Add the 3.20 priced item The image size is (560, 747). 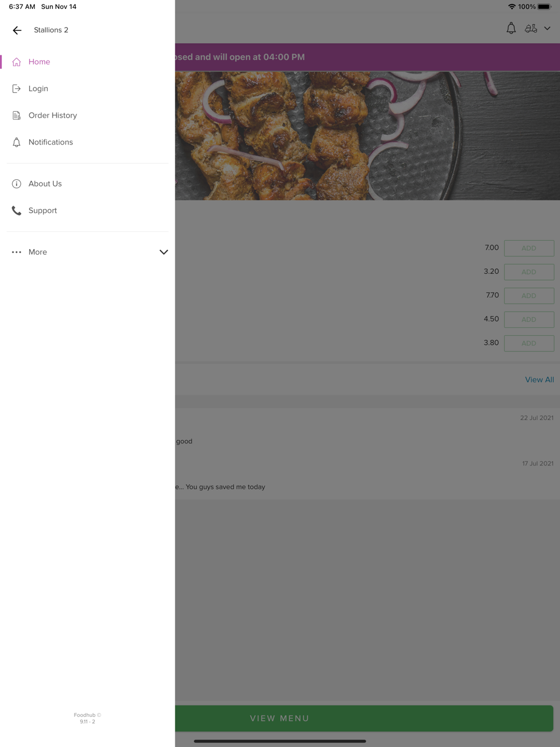[x=529, y=272]
